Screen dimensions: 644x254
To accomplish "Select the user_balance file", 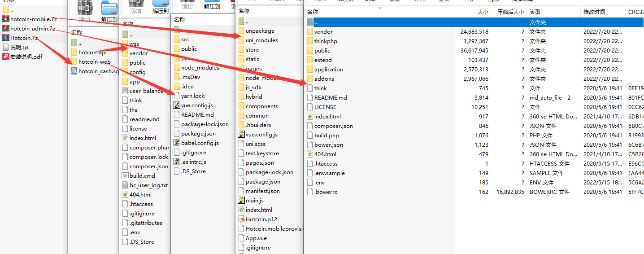I will pyautogui.click(x=146, y=91).
